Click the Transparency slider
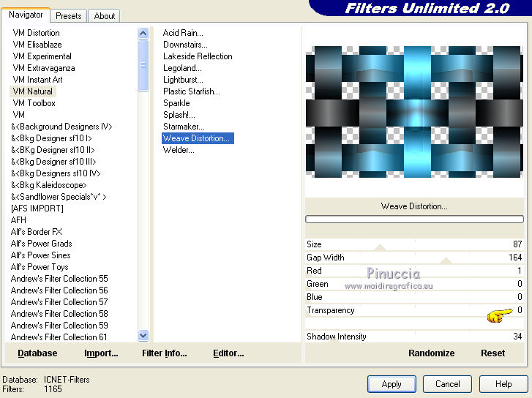Screen dimensions: 532x398 click(x=414, y=310)
